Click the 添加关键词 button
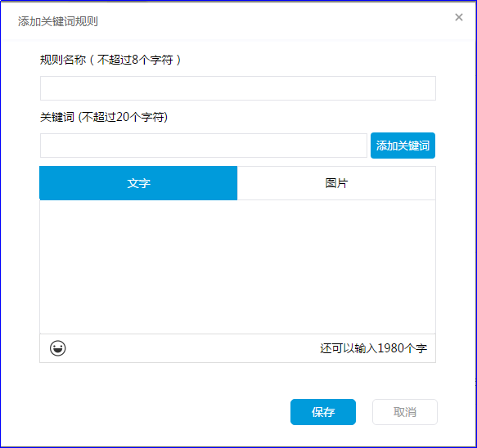The width and height of the screenshot is (477, 448). tap(403, 146)
